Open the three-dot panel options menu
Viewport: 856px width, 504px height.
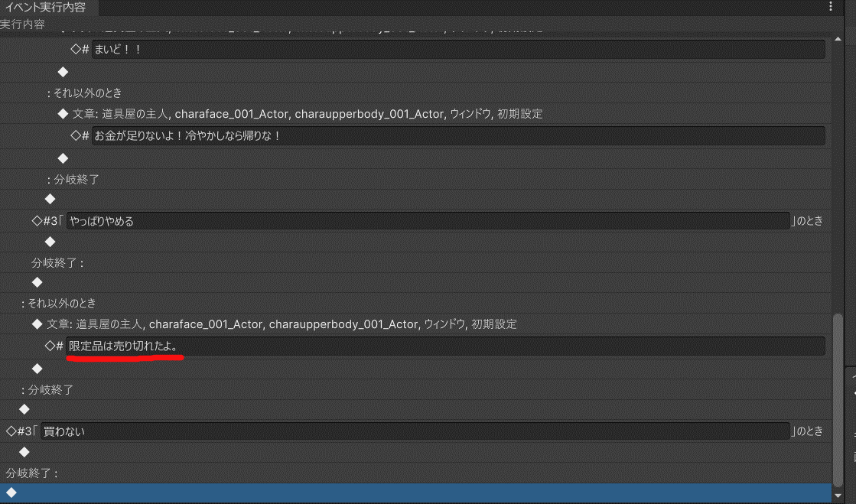coord(832,7)
